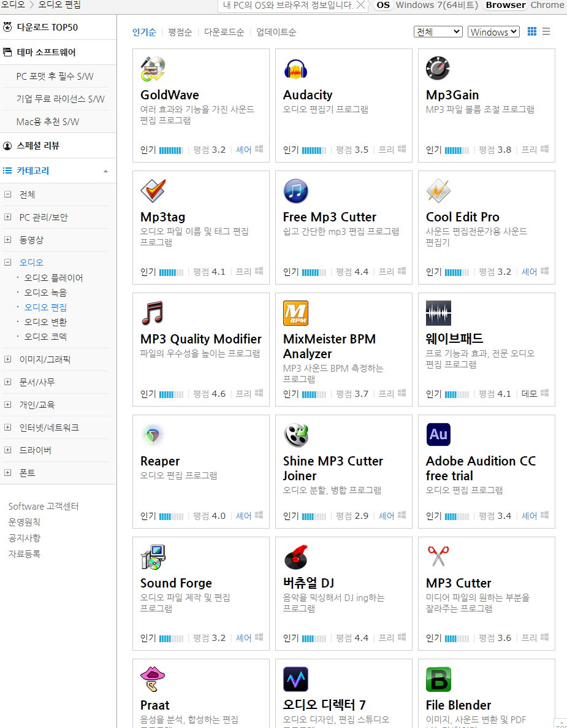The image size is (567, 728).
Task: Open 오디오 녹음 subcategory
Action: point(45,293)
